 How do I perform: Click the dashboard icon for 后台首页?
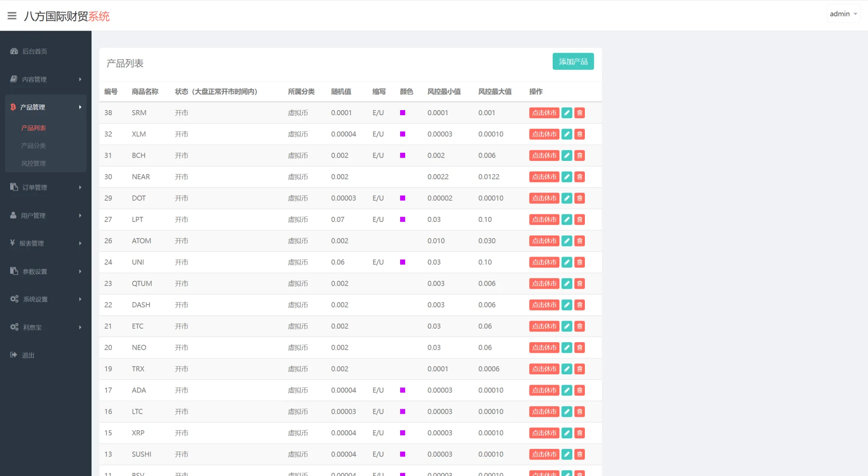click(x=14, y=51)
